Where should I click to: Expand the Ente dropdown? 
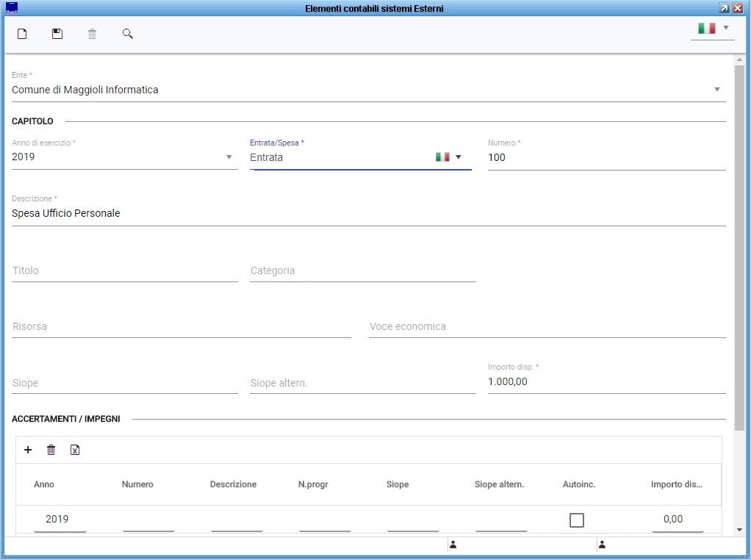(716, 90)
